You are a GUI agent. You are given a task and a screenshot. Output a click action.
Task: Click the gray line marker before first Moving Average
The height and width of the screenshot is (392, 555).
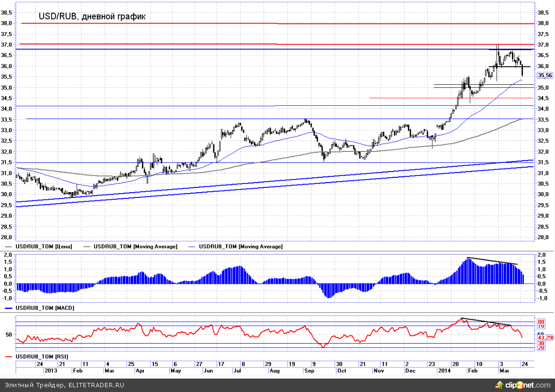(x=87, y=247)
